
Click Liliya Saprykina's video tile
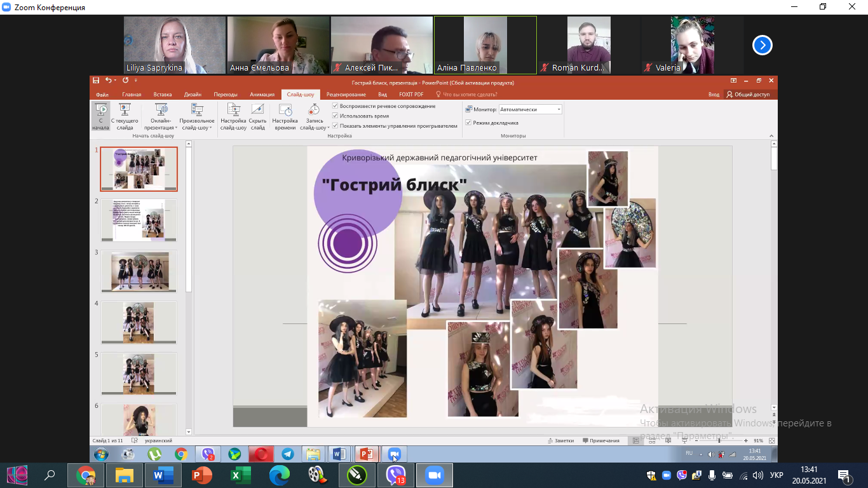click(175, 45)
